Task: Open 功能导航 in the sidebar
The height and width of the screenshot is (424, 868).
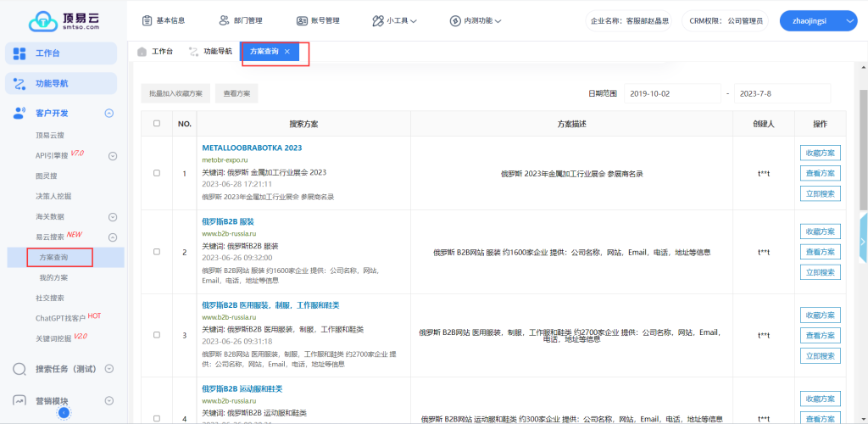Action: (x=63, y=83)
